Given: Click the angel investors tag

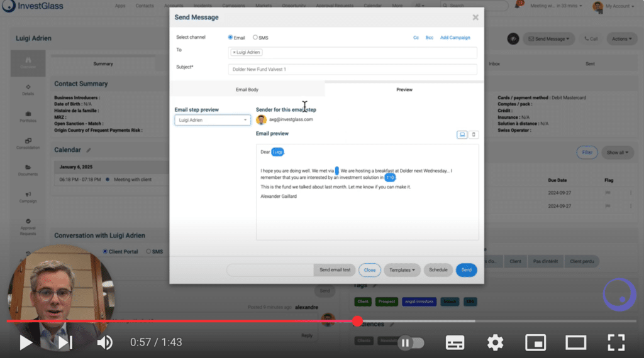Looking at the screenshot, I should (419, 301).
